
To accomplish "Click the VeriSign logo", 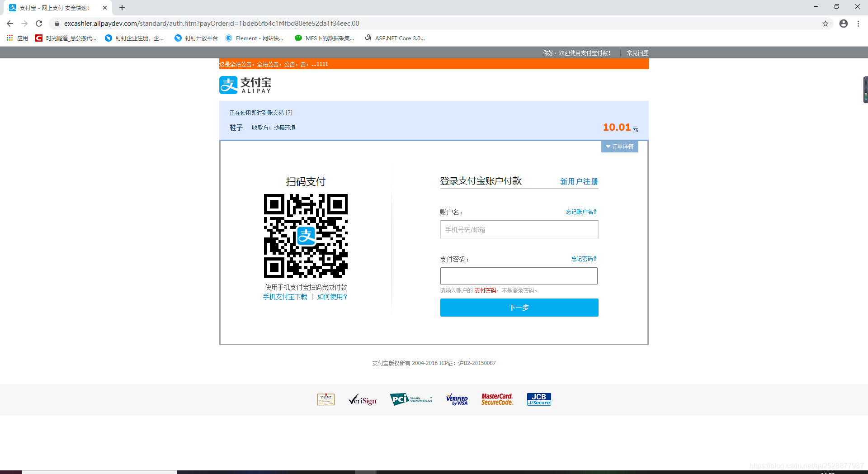I will [x=363, y=400].
